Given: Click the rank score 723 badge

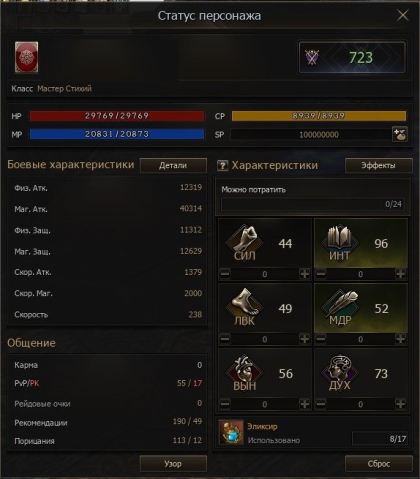Looking at the screenshot, I should tap(352, 57).
